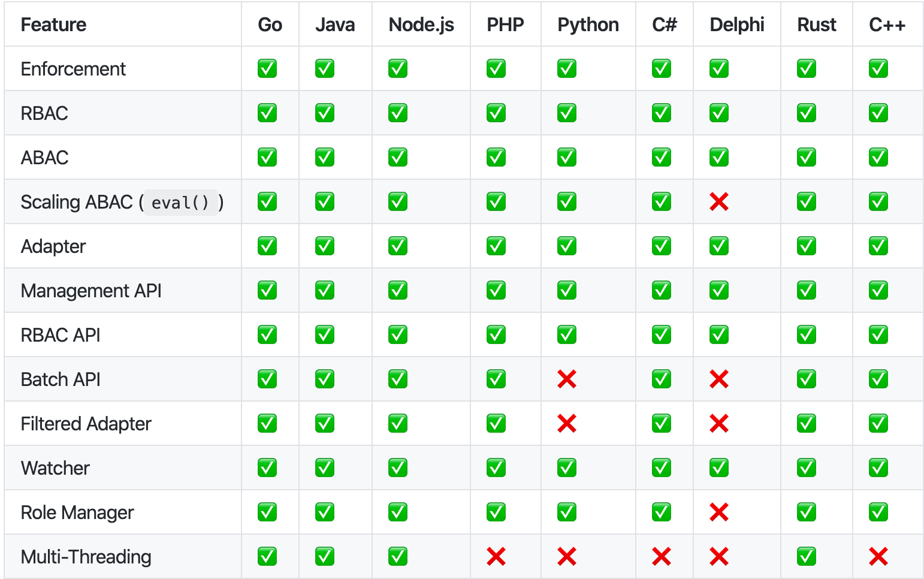Click the Python column header
Viewport: 924px width, 579px height.
pos(588,25)
